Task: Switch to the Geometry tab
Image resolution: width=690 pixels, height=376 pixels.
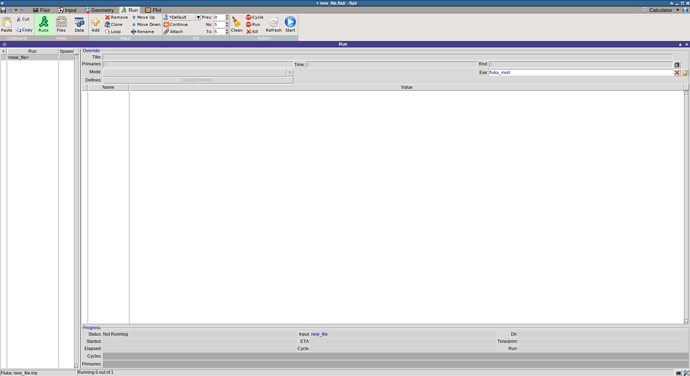Action: 99,10
